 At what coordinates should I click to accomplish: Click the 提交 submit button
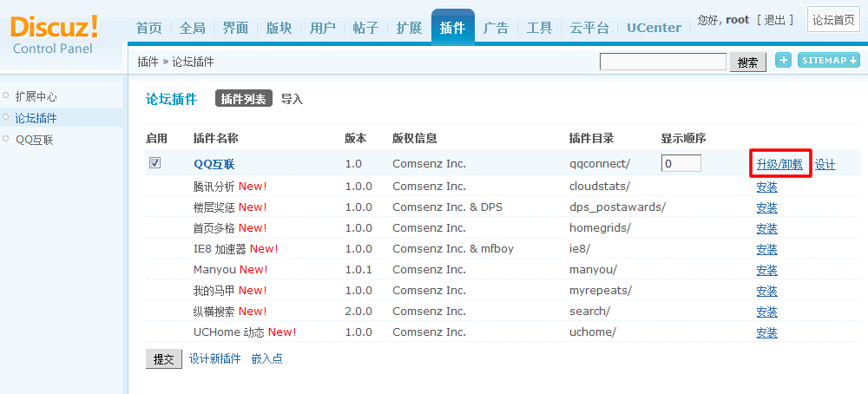coord(164,359)
